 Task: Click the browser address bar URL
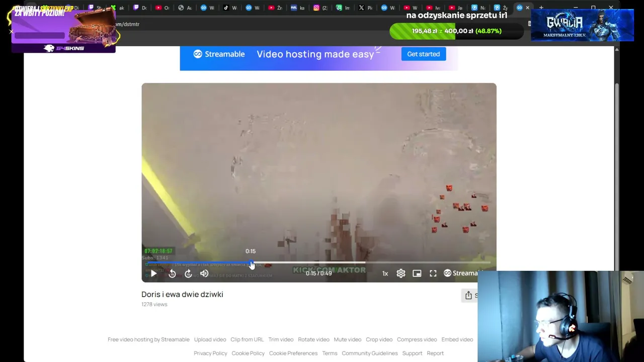click(127, 24)
